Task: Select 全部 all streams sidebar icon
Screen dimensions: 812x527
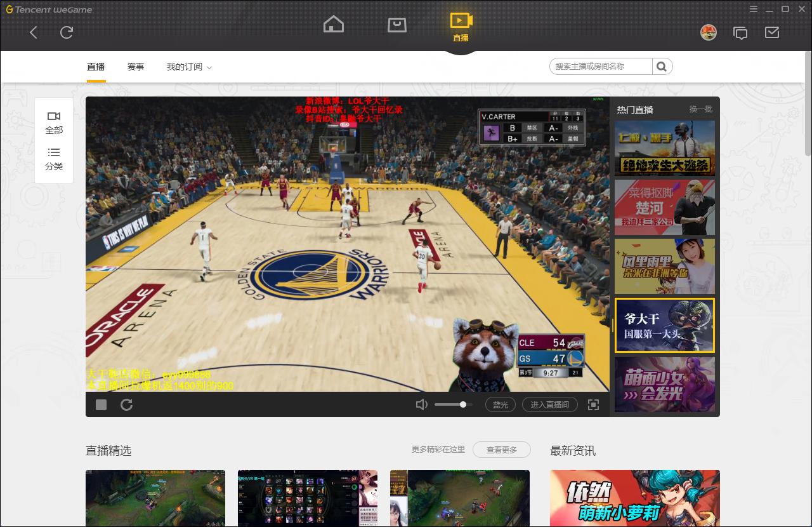Action: pos(54,123)
